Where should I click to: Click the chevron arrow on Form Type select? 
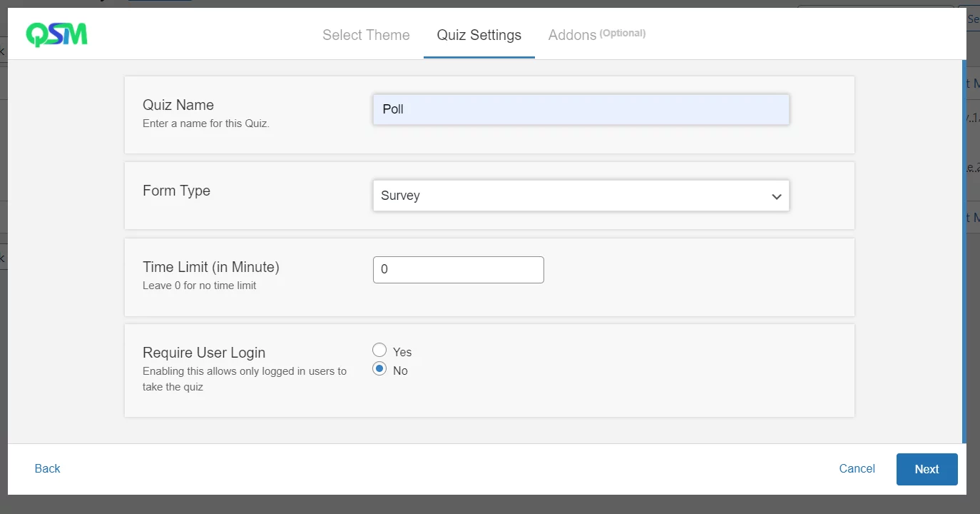point(777,196)
